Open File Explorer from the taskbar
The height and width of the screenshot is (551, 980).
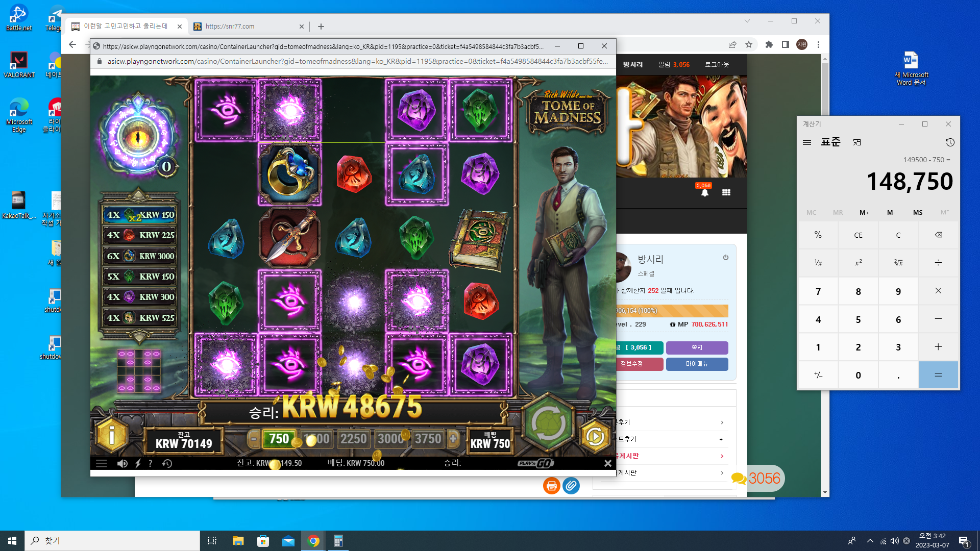238,541
